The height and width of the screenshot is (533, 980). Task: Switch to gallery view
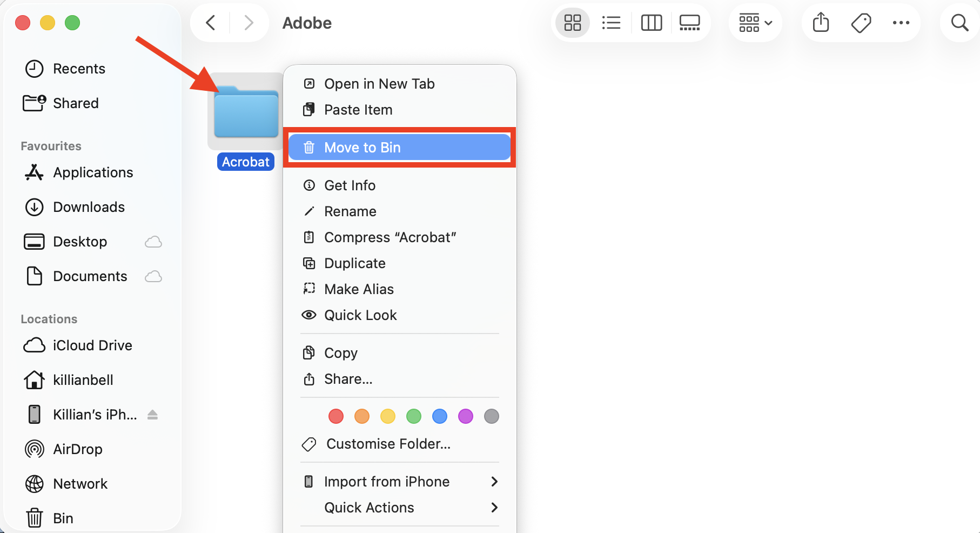[x=690, y=23]
